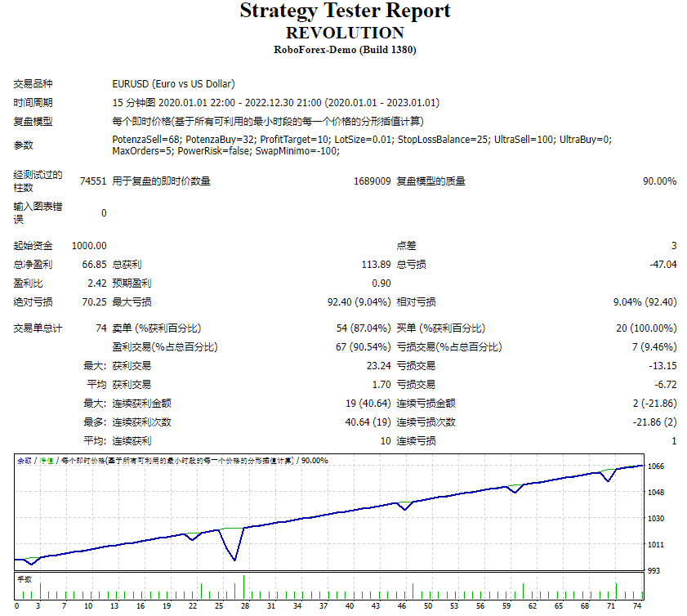The image size is (687, 616).
Task: Click the '时间周期' label
Action: tap(33, 102)
